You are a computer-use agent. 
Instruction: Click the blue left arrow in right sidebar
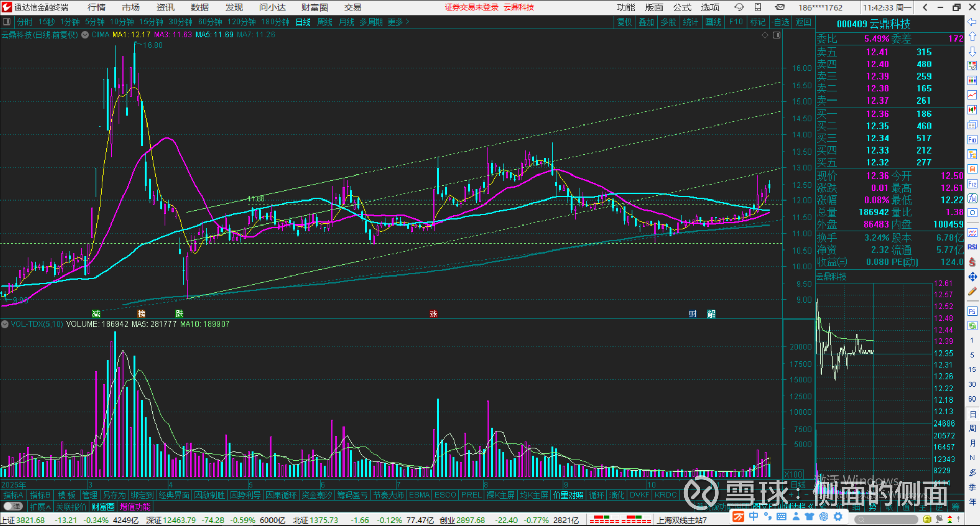coord(972,22)
